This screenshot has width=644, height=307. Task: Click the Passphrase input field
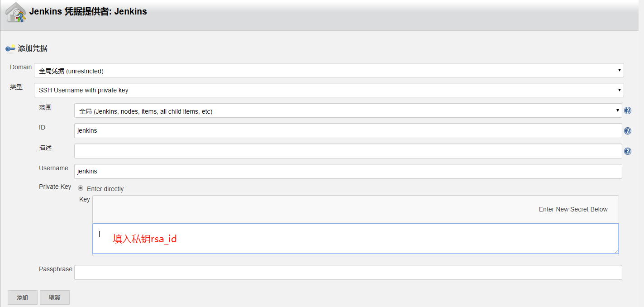[x=348, y=272]
